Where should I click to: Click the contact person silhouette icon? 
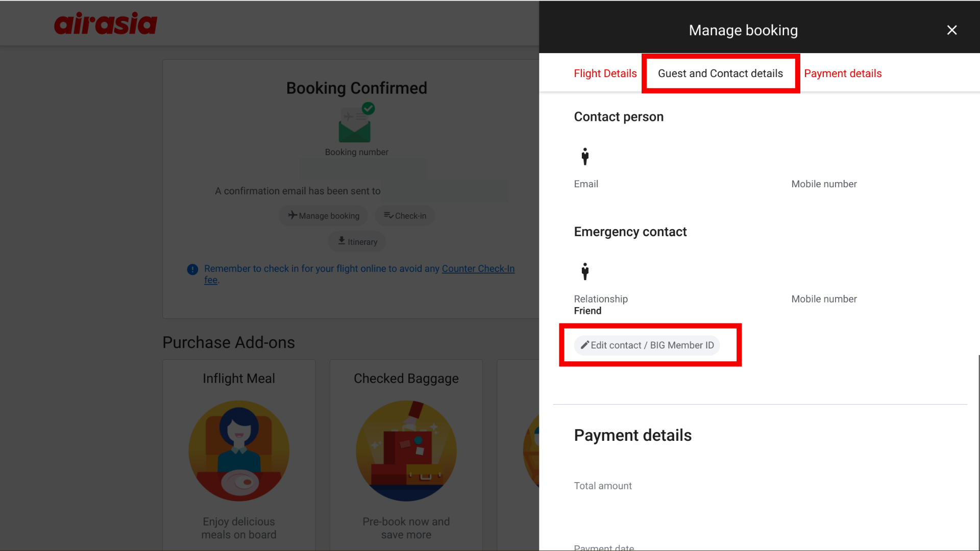pos(583,156)
